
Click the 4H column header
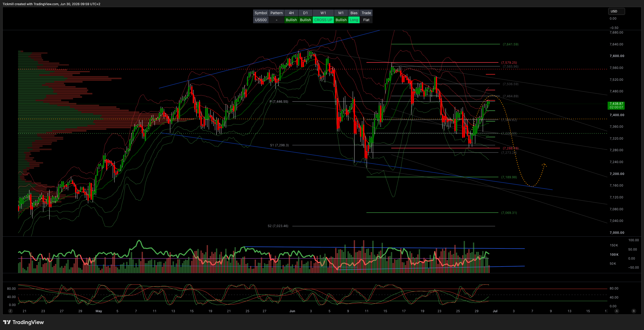(291, 13)
